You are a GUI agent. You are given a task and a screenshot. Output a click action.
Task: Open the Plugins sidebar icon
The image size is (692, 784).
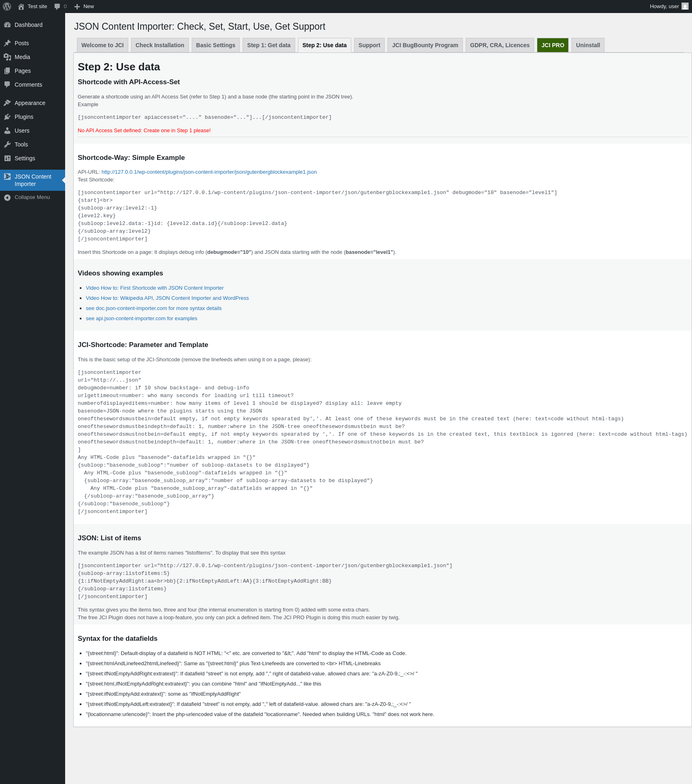pyautogui.click(x=7, y=117)
